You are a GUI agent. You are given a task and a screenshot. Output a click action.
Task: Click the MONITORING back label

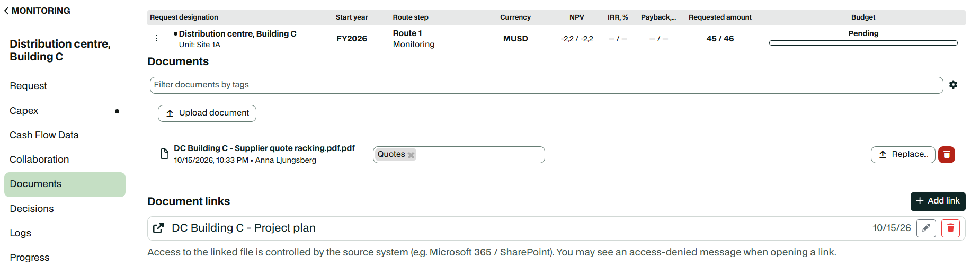coord(41,11)
